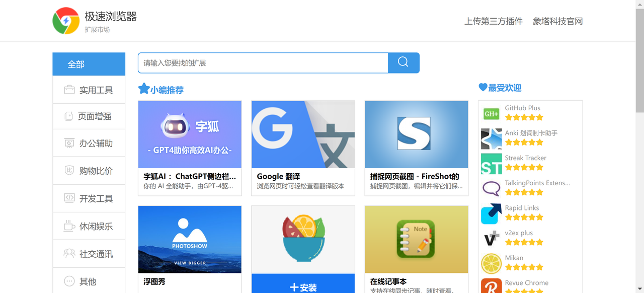The height and width of the screenshot is (293, 644).
Task: Open the 象塔科技官网 link
Action: click(558, 21)
